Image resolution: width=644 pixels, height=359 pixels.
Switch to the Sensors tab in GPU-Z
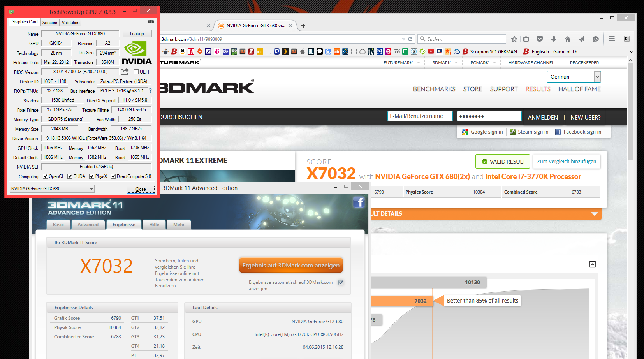click(50, 23)
